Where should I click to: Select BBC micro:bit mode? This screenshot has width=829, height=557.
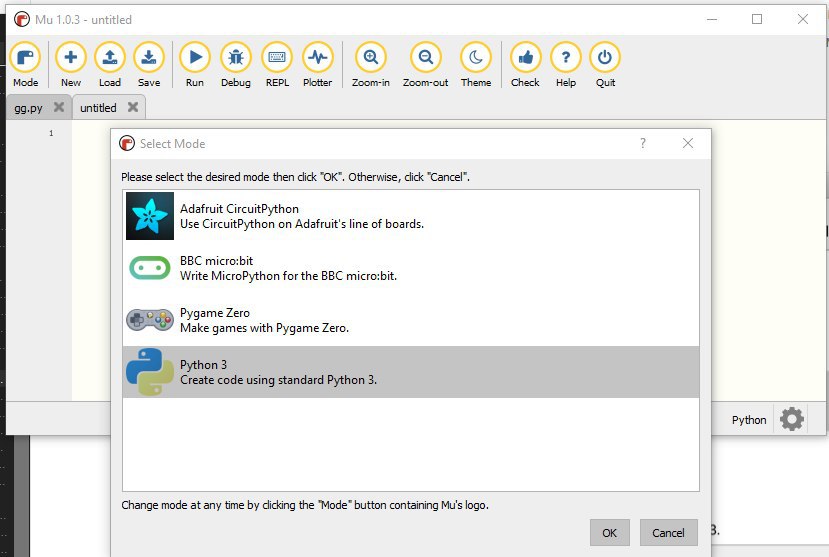coord(411,268)
